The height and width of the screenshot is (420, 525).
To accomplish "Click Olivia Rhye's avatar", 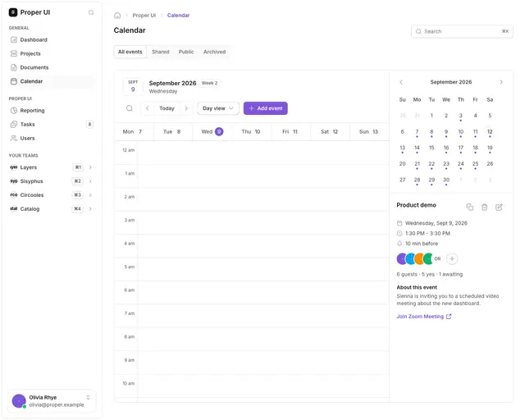I will click(x=19, y=401).
